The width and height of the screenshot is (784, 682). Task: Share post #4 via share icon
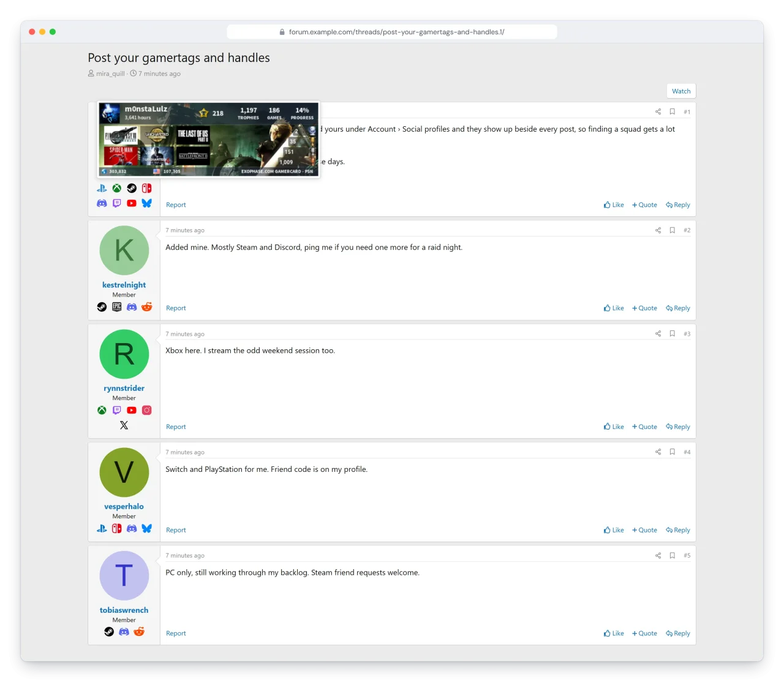click(x=658, y=452)
